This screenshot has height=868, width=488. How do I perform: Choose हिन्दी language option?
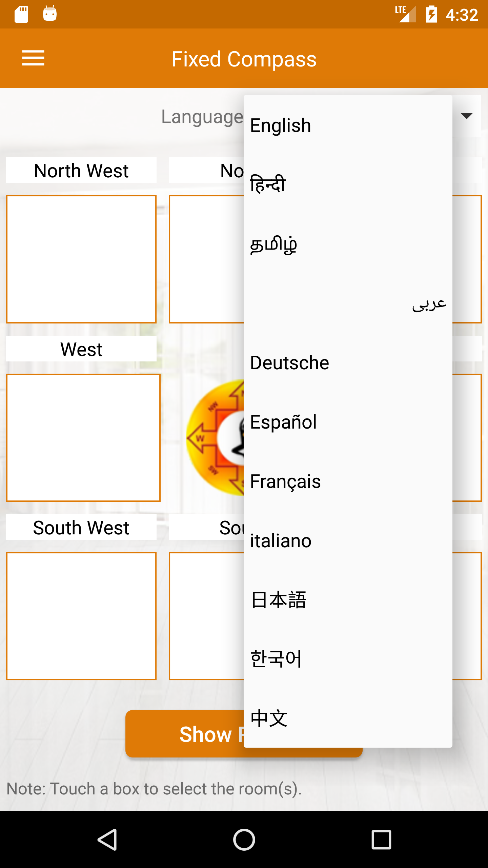point(348,184)
